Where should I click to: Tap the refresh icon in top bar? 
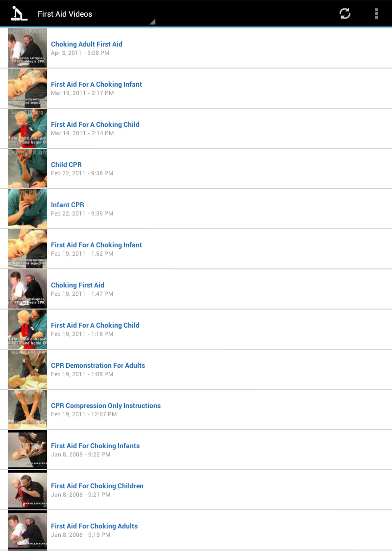pyautogui.click(x=344, y=14)
